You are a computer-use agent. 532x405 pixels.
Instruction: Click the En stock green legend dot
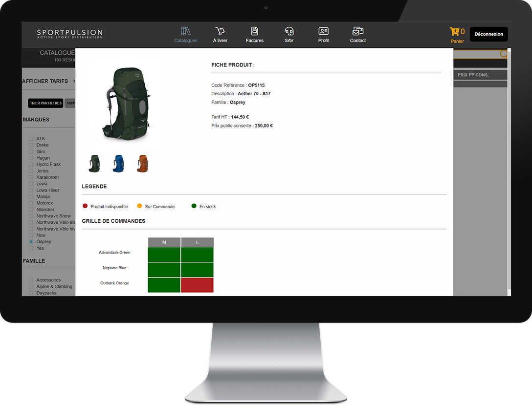[x=194, y=206]
